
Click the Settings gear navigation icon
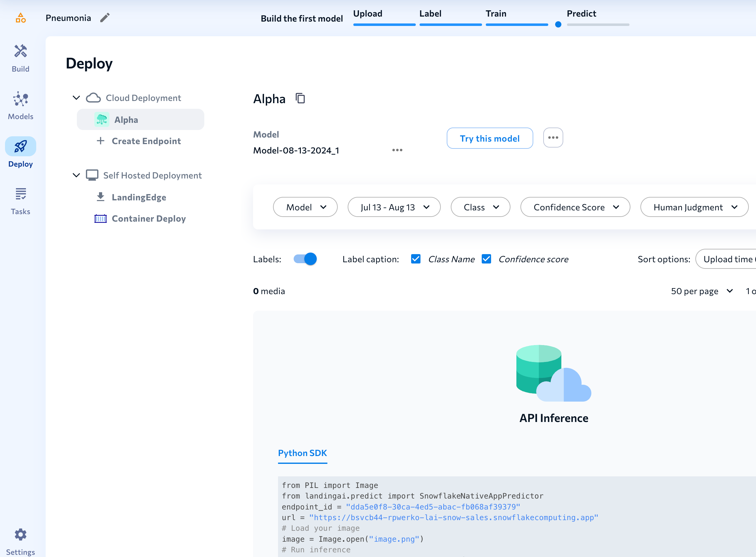point(21,535)
